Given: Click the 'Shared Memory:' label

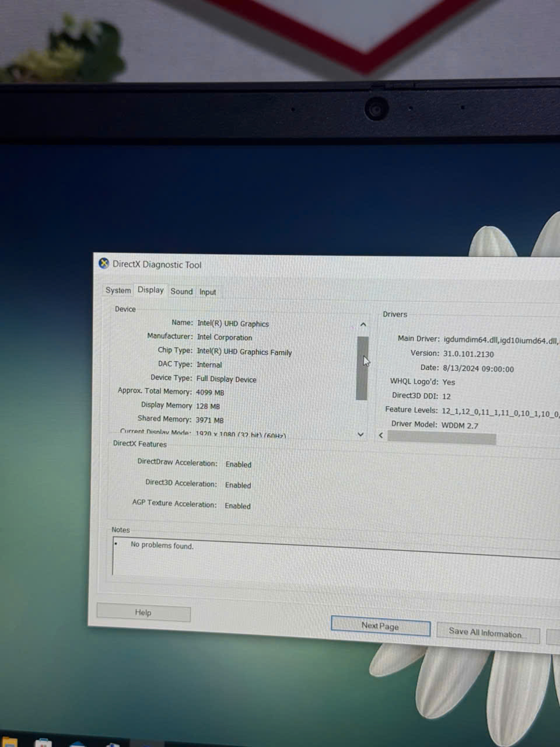Looking at the screenshot, I should click(x=164, y=418).
